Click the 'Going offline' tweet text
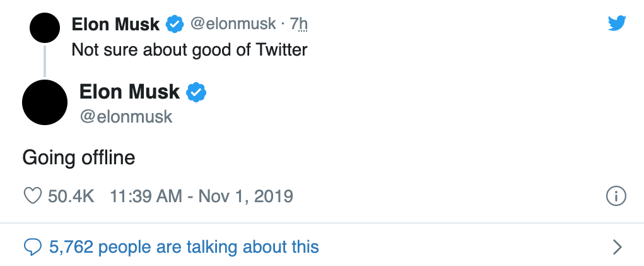This screenshot has height=266, width=644. pos(79,157)
